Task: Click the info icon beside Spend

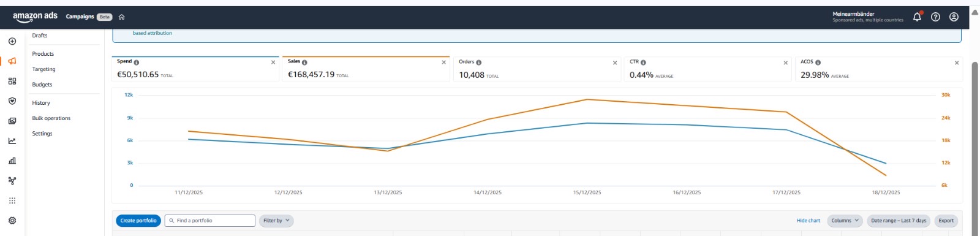Action: click(x=137, y=63)
